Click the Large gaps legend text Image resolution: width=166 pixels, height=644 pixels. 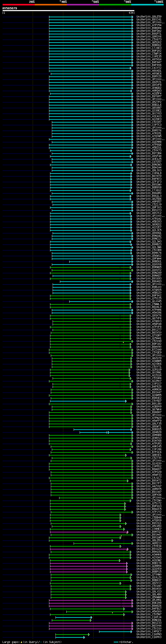tap(32, 642)
